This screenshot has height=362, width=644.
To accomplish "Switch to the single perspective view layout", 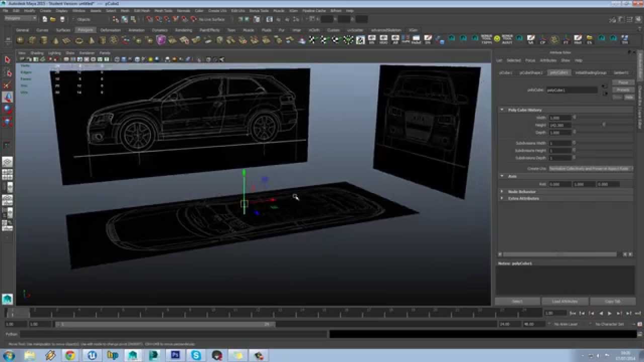I will (x=7, y=162).
